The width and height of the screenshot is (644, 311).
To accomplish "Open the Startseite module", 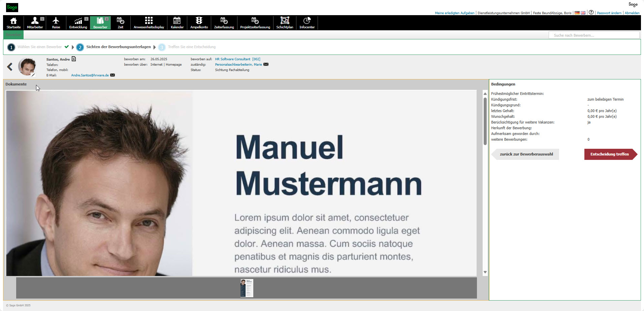I will (x=13, y=23).
